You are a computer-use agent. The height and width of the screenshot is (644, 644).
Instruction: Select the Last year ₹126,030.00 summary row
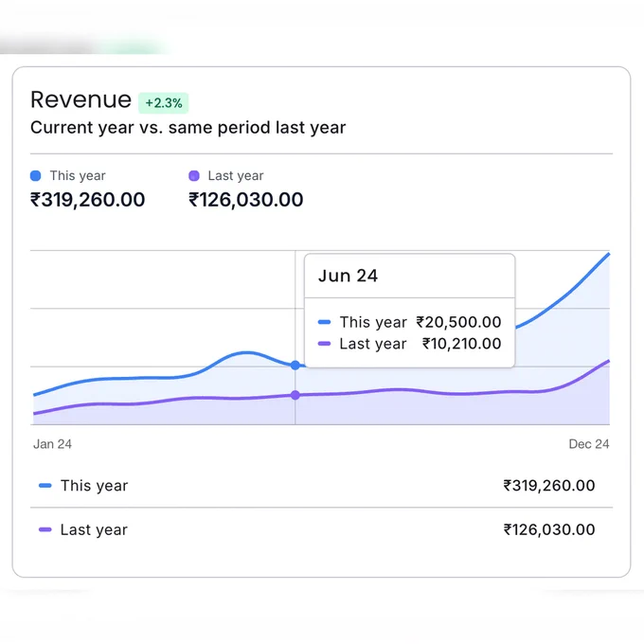[322, 529]
